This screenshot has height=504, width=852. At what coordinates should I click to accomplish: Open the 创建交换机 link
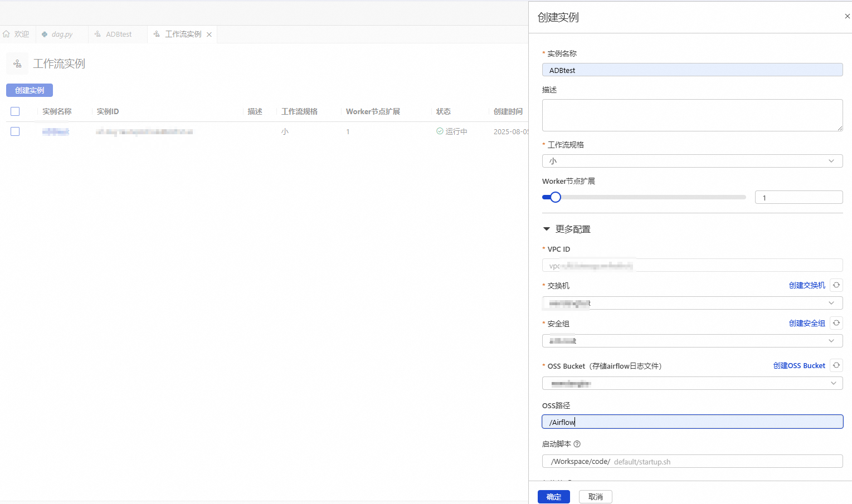(x=807, y=285)
